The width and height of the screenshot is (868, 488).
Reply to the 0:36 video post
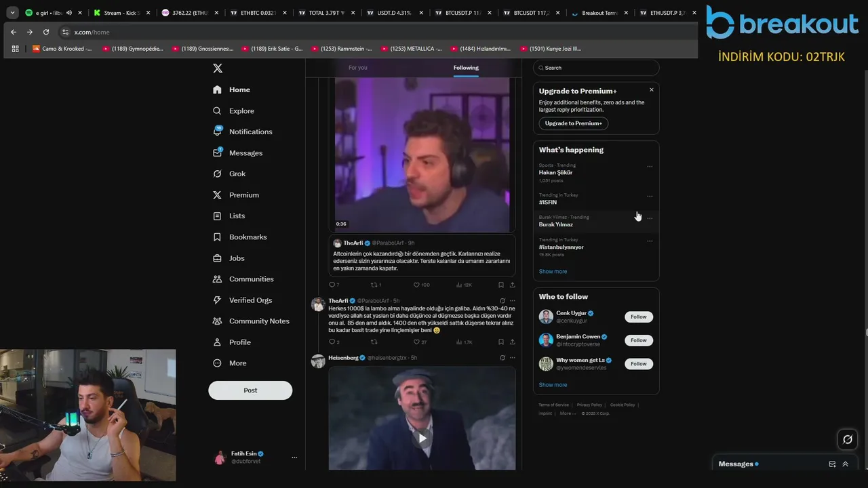click(332, 285)
